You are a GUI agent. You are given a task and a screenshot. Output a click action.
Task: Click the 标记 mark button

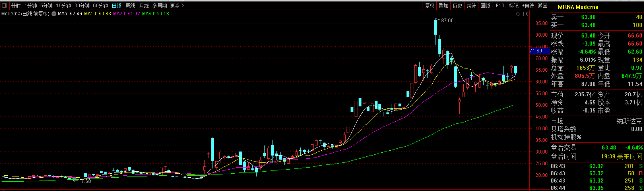tap(514, 6)
